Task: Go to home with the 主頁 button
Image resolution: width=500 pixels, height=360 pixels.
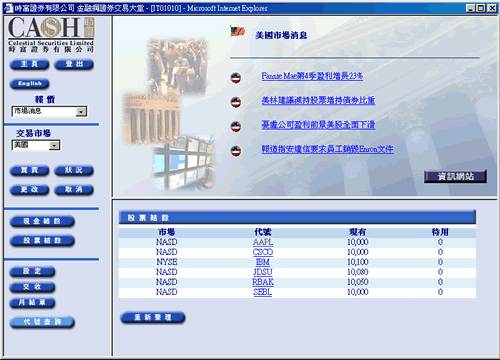Action: coord(30,64)
